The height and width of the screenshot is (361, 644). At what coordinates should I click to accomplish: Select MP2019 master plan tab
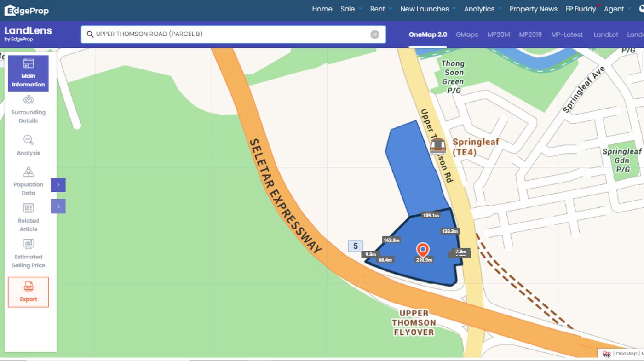coord(530,34)
